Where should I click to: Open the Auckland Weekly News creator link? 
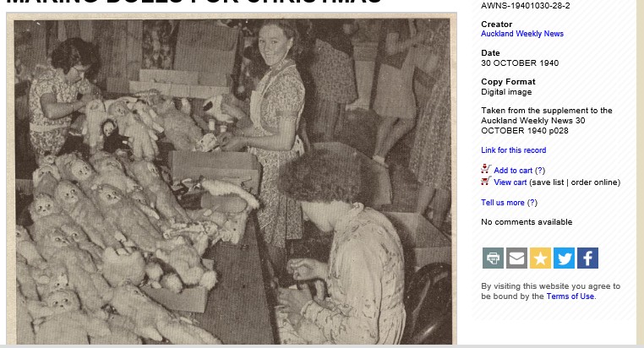522,34
